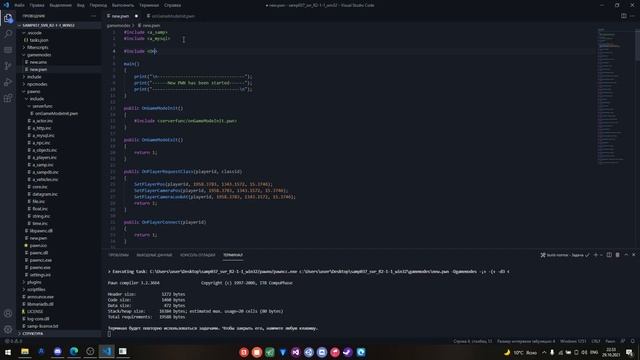Change line ending via CRLF status item
640x360 pixels.
[596, 341]
